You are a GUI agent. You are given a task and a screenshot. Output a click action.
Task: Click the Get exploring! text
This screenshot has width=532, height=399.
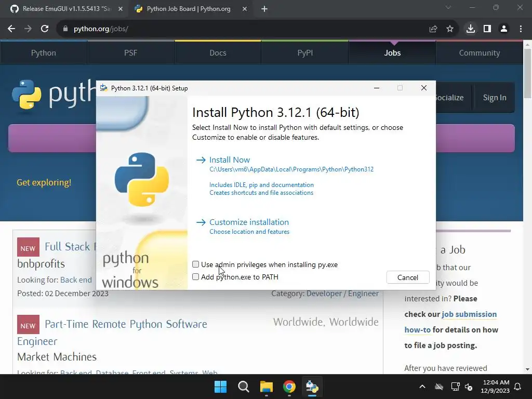point(44,182)
